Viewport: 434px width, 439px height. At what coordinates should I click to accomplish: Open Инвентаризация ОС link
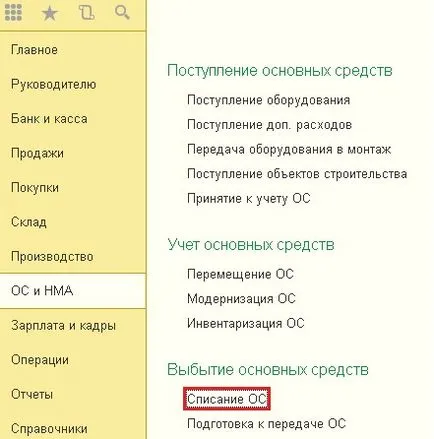(246, 323)
